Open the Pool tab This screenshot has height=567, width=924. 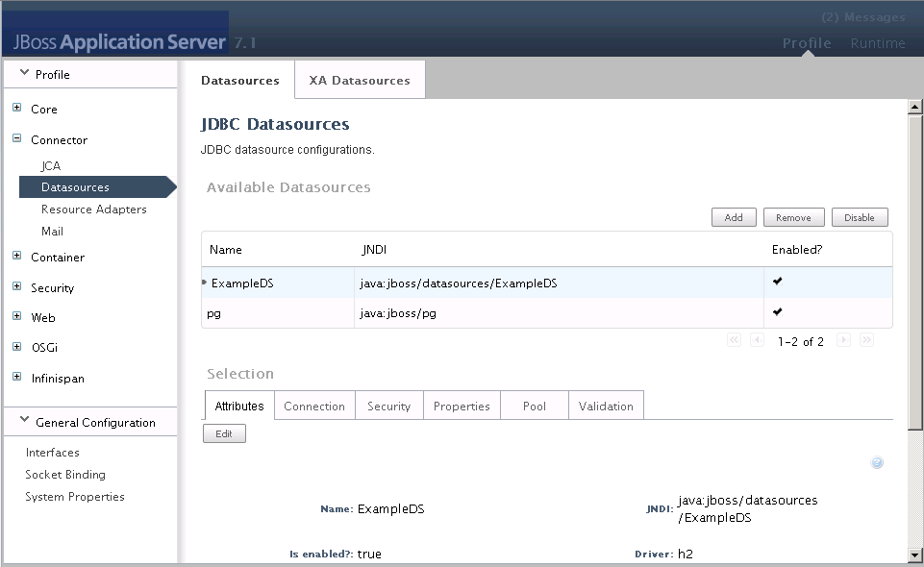[535, 407]
